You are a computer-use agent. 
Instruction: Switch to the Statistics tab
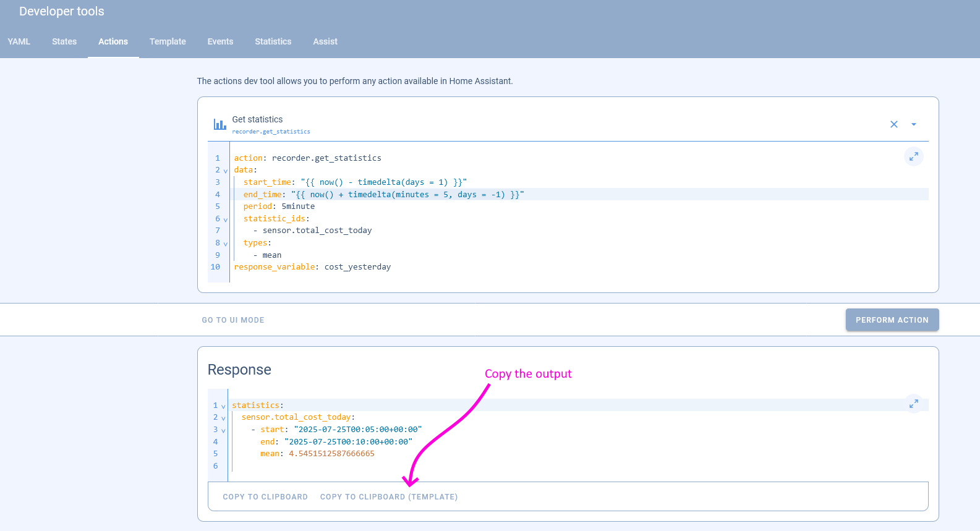pyautogui.click(x=273, y=41)
